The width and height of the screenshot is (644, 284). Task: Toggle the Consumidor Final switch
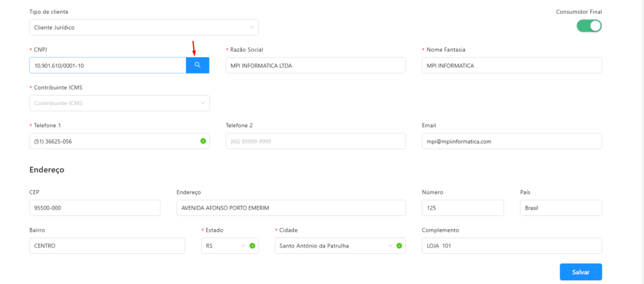(x=589, y=26)
